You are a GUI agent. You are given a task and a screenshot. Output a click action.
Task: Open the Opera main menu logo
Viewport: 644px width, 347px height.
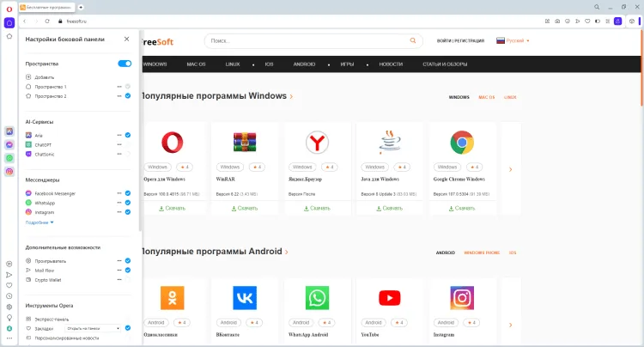click(x=9, y=9)
